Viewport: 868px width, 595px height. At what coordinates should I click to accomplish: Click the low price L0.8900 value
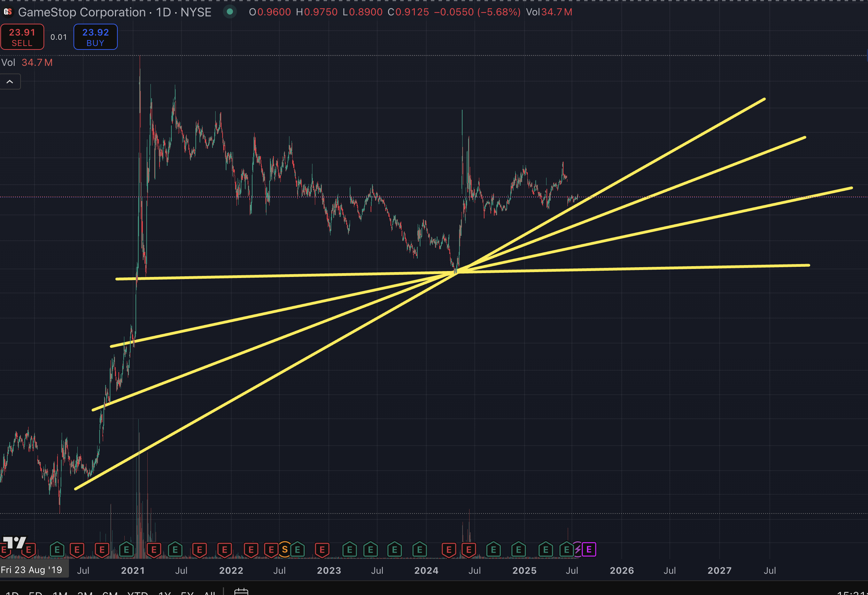[363, 12]
